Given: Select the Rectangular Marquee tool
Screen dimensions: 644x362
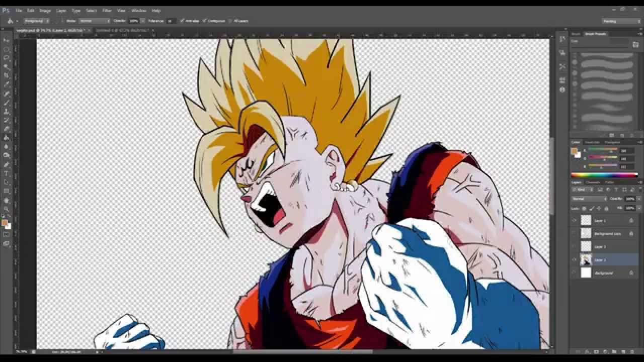Looking at the screenshot, I should point(7,49).
